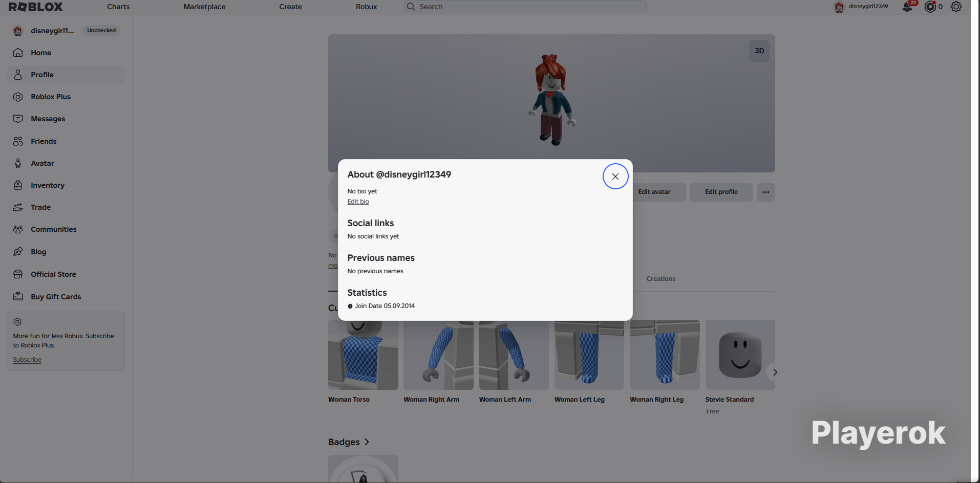This screenshot has width=980, height=483.
Task: Click the Roblox Plus sidebar icon
Action: pos(18,97)
